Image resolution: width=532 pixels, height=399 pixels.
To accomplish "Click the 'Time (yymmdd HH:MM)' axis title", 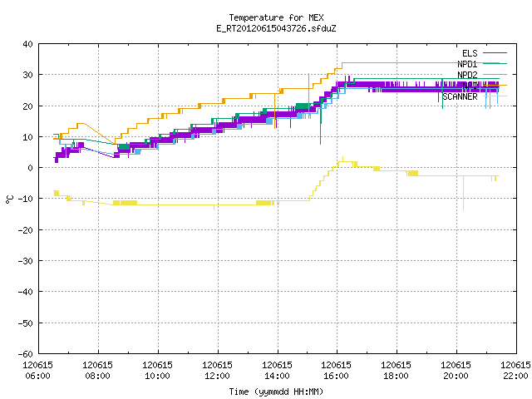I will click(276, 392).
